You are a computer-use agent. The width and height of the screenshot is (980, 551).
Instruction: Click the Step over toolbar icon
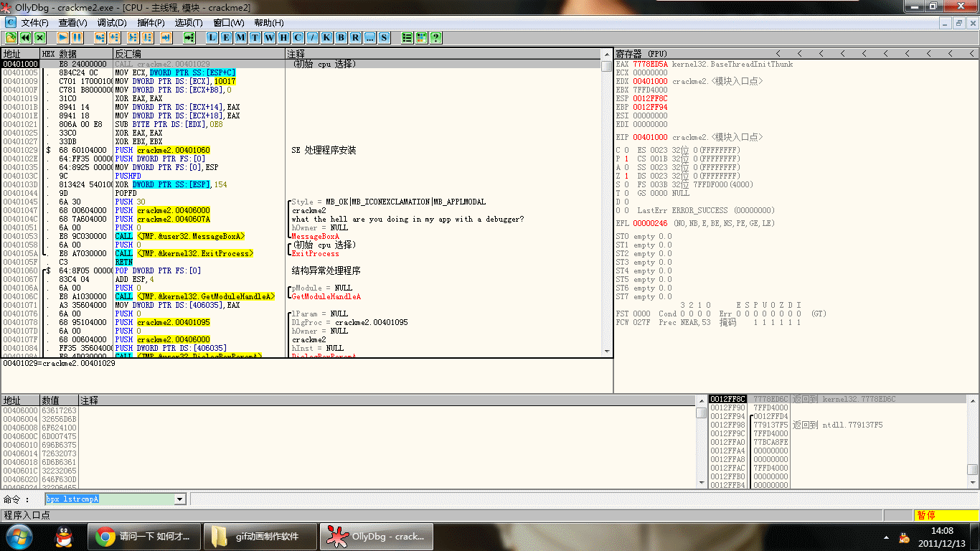(x=114, y=37)
